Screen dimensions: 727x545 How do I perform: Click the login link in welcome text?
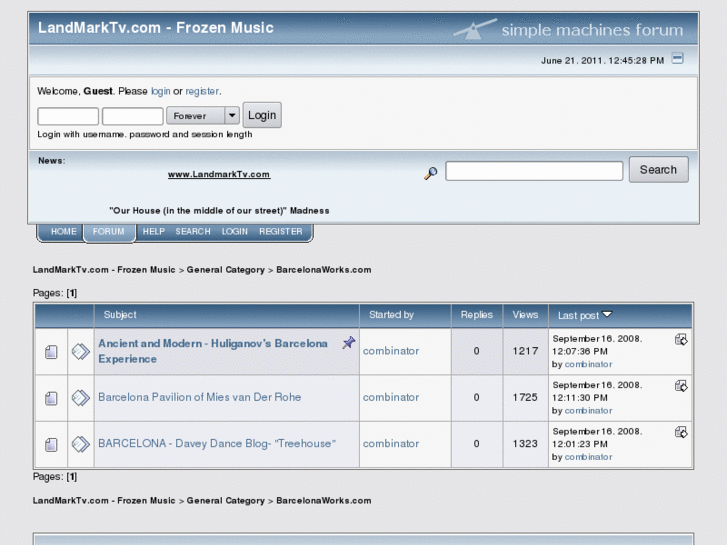[x=160, y=91]
